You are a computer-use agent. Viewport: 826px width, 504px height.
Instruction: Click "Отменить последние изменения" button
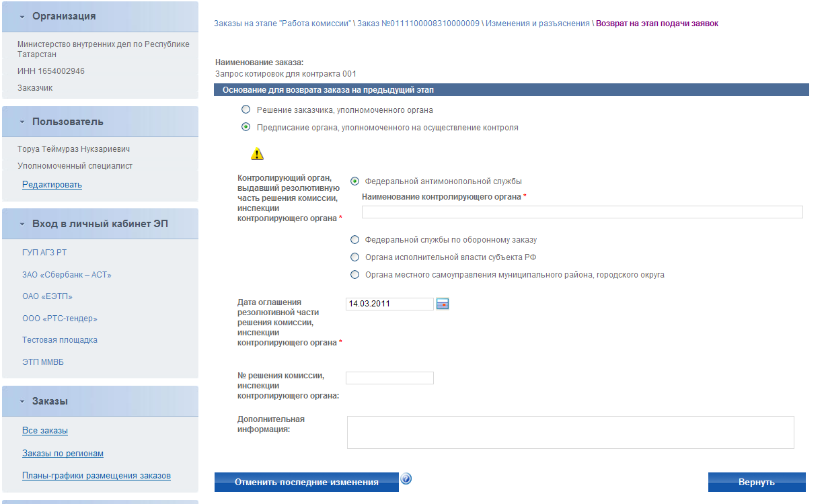(x=307, y=482)
